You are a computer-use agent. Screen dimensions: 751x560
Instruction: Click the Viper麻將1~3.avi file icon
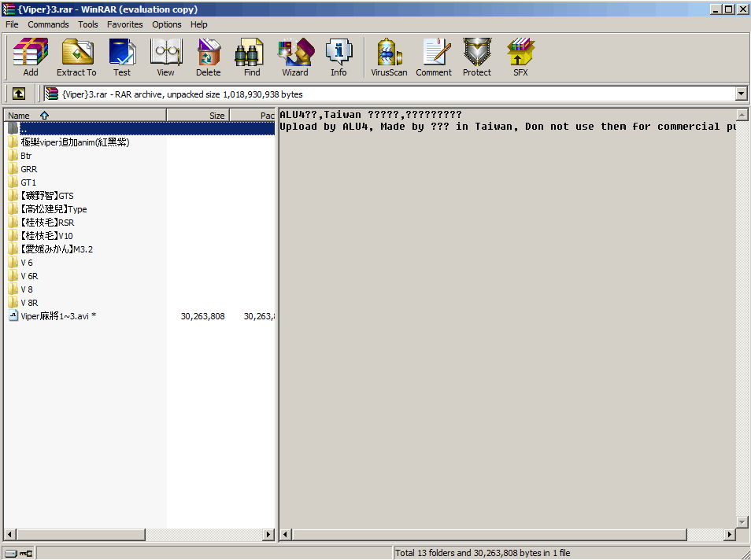coord(13,316)
